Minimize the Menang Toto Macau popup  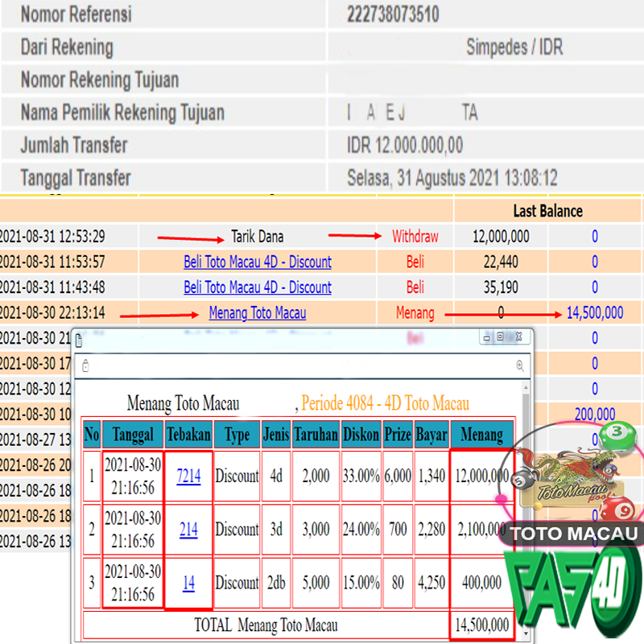click(x=487, y=337)
